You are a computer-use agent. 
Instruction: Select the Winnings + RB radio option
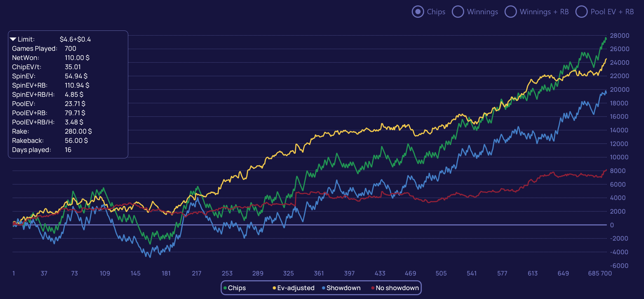pyautogui.click(x=511, y=12)
